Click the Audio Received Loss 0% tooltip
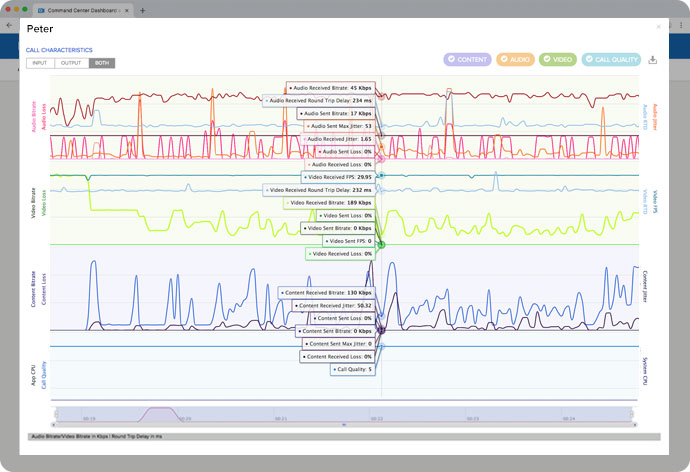 tap(340, 165)
